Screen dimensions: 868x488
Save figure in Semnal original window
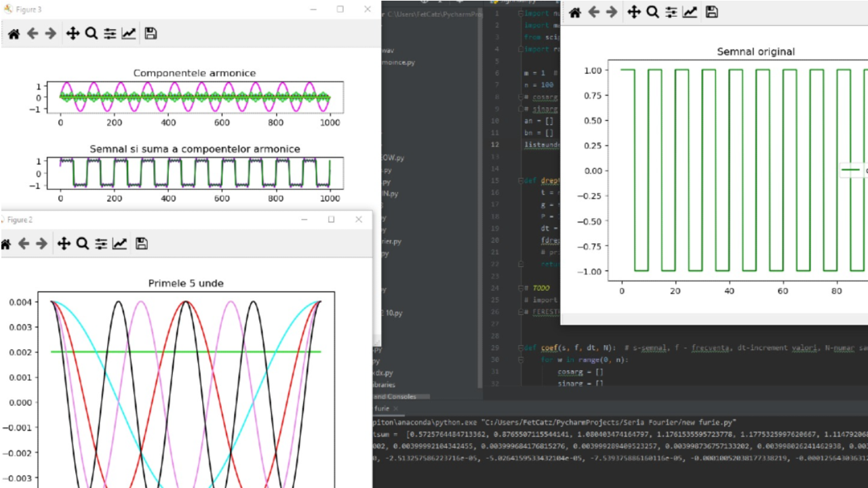(x=711, y=12)
